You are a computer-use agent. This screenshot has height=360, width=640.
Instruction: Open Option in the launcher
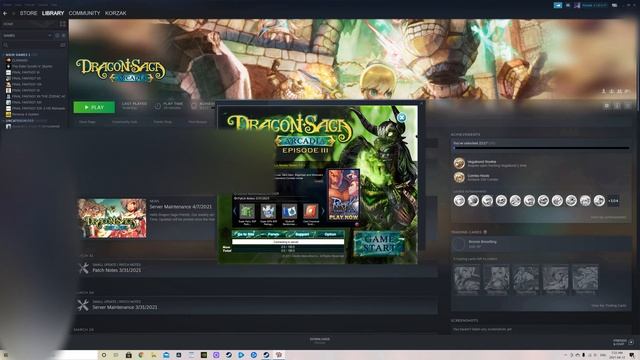pyautogui.click(x=330, y=234)
